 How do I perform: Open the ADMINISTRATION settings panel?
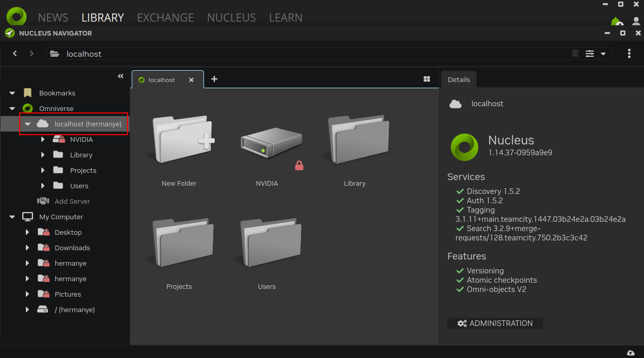click(x=495, y=323)
